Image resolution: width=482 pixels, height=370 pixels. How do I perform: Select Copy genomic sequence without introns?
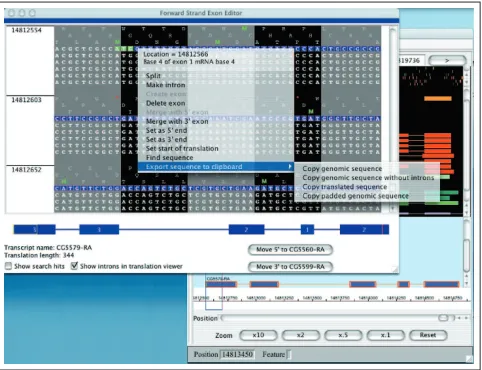pyautogui.click(x=368, y=178)
